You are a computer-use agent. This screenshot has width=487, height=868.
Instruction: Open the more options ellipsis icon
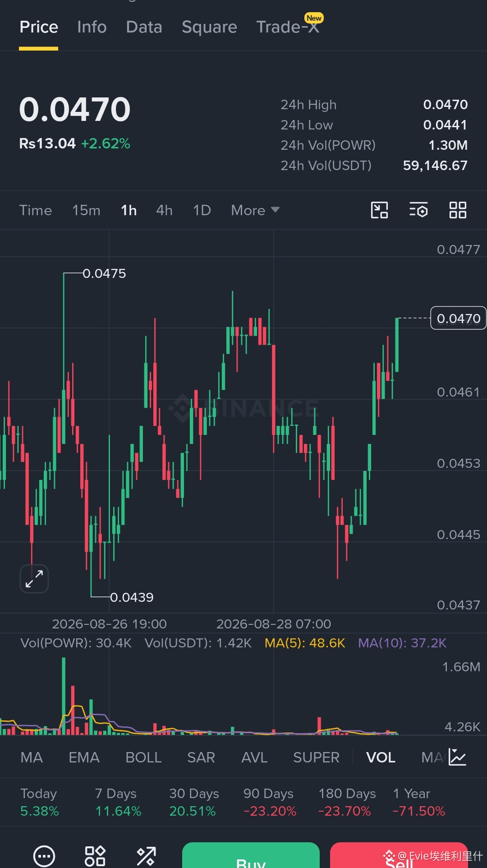point(44,856)
